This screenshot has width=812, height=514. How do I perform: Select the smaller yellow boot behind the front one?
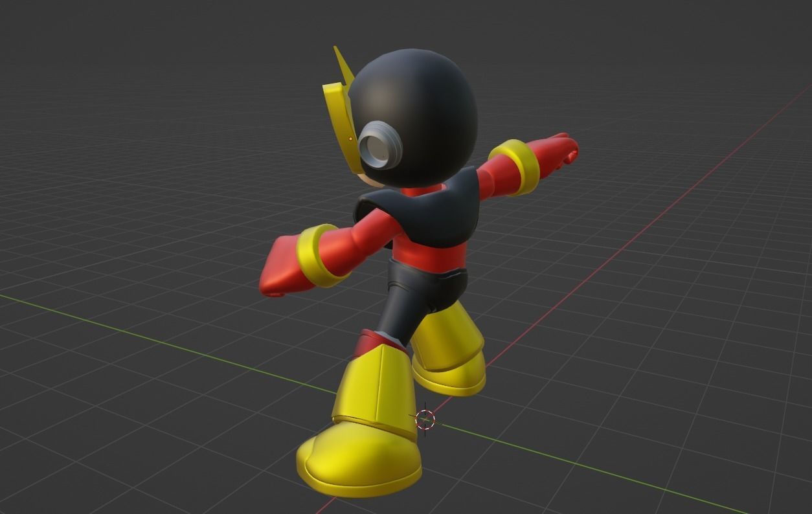(x=449, y=350)
